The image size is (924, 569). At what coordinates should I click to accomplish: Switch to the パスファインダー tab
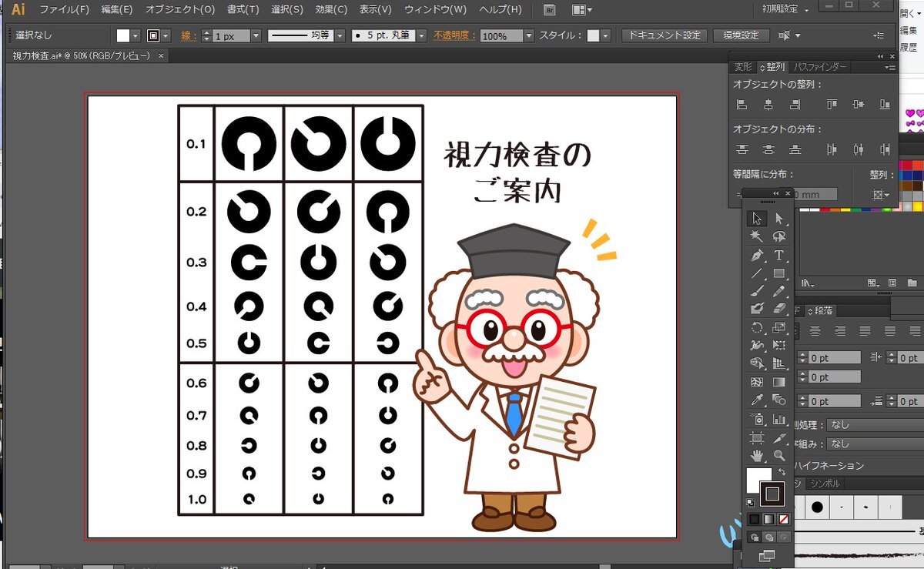(x=820, y=67)
